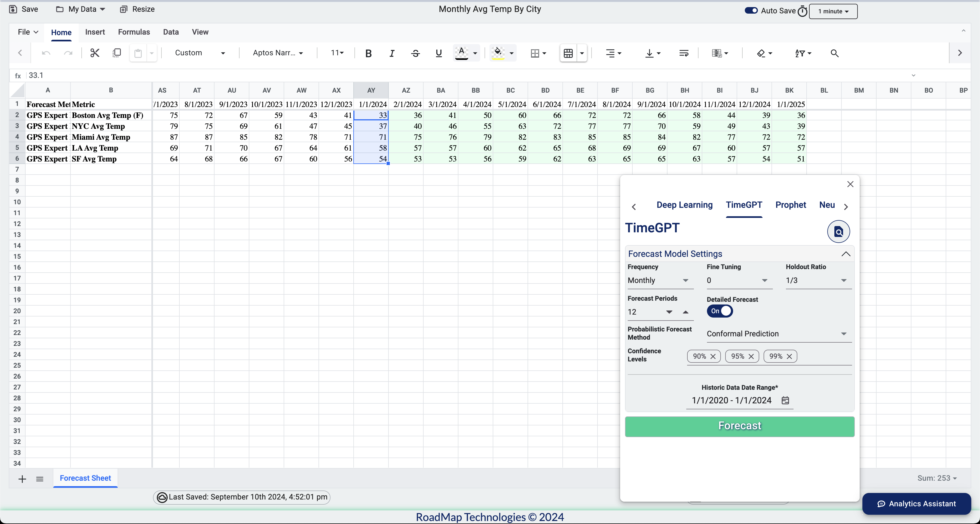Click the merge cells grid icon

[x=568, y=53]
